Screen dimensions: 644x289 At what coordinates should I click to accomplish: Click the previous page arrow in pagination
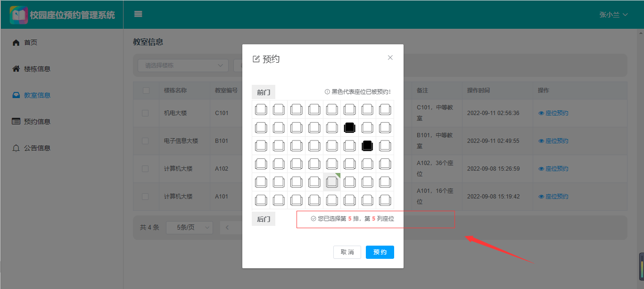click(x=227, y=228)
